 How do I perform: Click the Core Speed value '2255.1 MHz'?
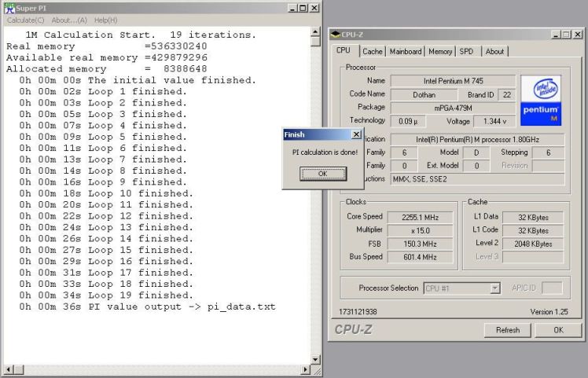pyautogui.click(x=420, y=218)
